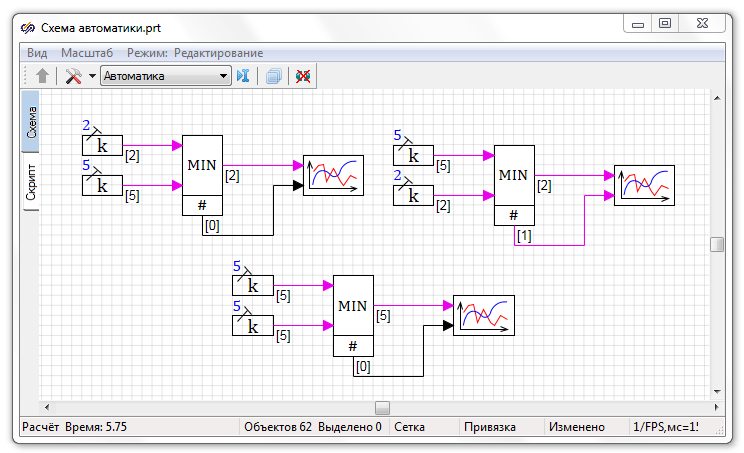
Task: Open the arrow next to tools icon
Action: tap(92, 76)
